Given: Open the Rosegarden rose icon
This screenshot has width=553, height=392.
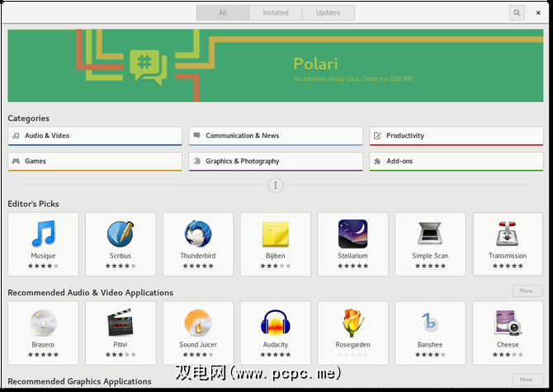Looking at the screenshot, I should [352, 323].
